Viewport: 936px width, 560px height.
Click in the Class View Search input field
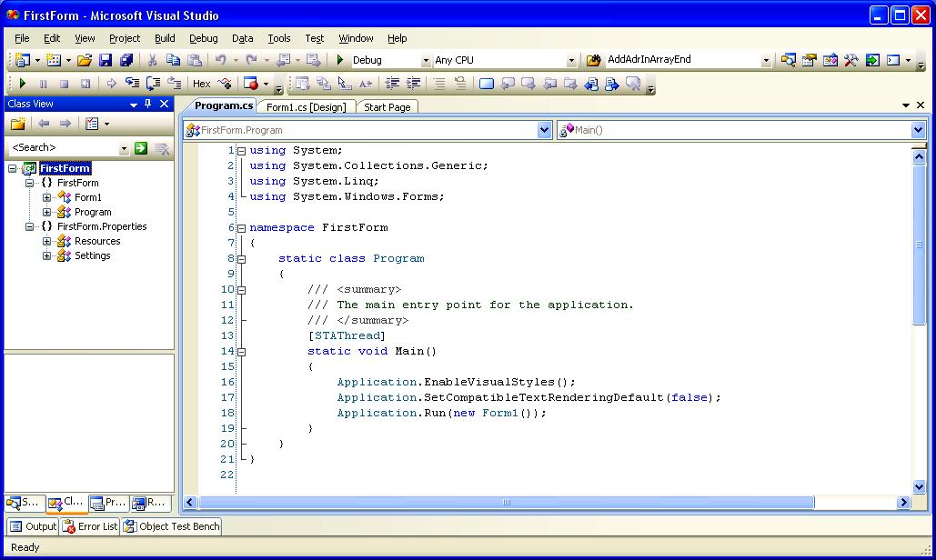[64, 148]
